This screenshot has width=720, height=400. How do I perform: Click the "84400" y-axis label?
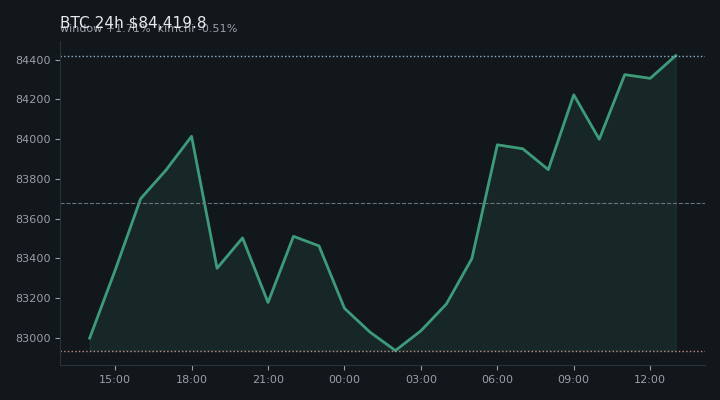click(x=33, y=60)
